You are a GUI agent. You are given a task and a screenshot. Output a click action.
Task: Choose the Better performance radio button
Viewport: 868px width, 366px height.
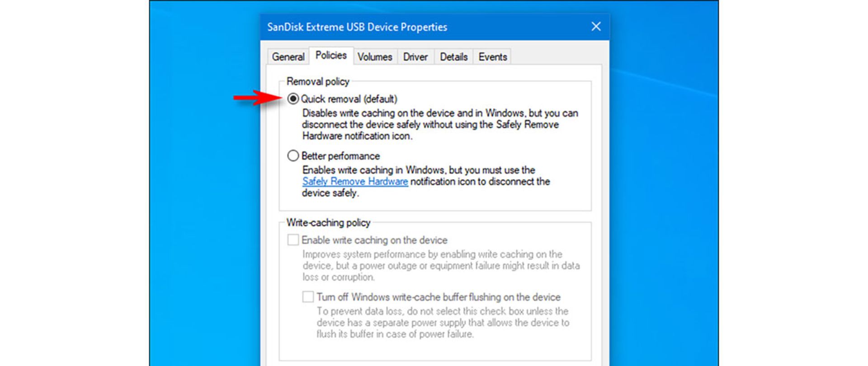click(293, 156)
